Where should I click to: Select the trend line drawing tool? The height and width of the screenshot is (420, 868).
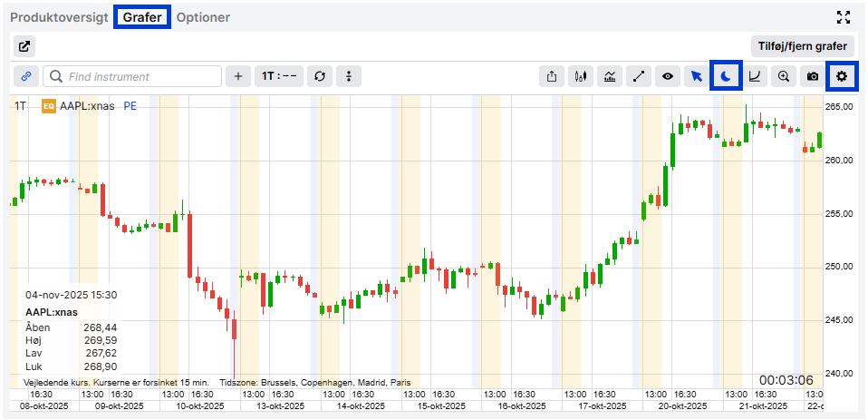point(639,77)
